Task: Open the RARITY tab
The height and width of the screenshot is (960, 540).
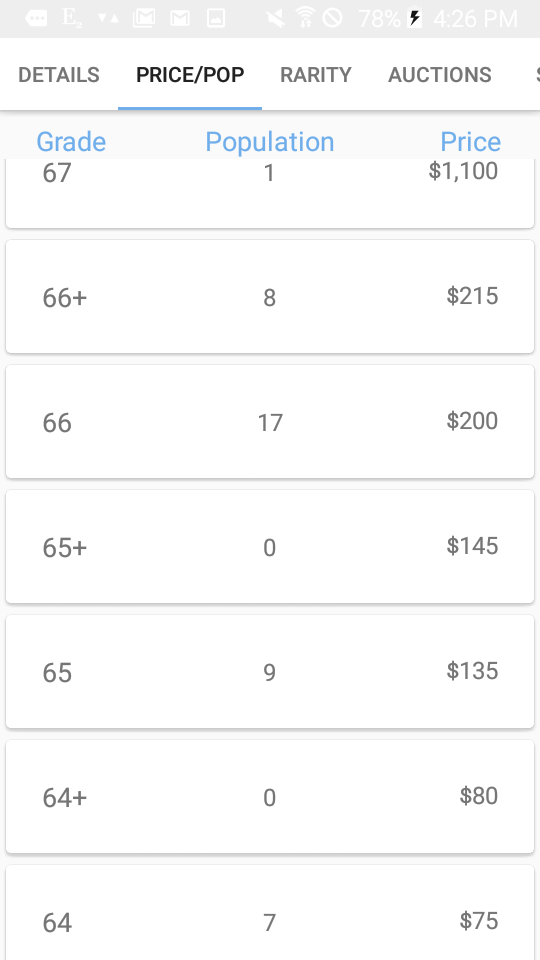Action: (x=316, y=75)
